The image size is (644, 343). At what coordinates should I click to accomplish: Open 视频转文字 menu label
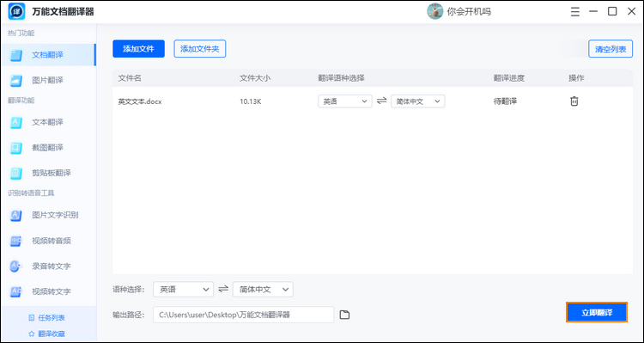(52, 291)
